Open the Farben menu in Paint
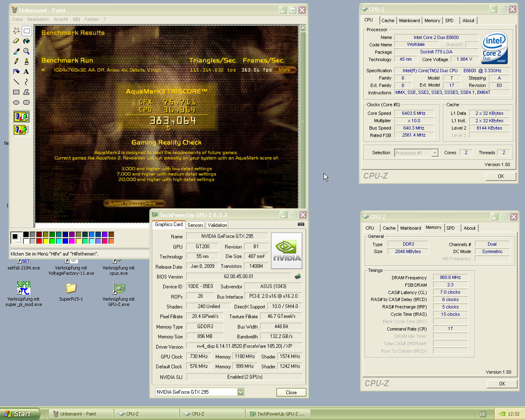 91,19
